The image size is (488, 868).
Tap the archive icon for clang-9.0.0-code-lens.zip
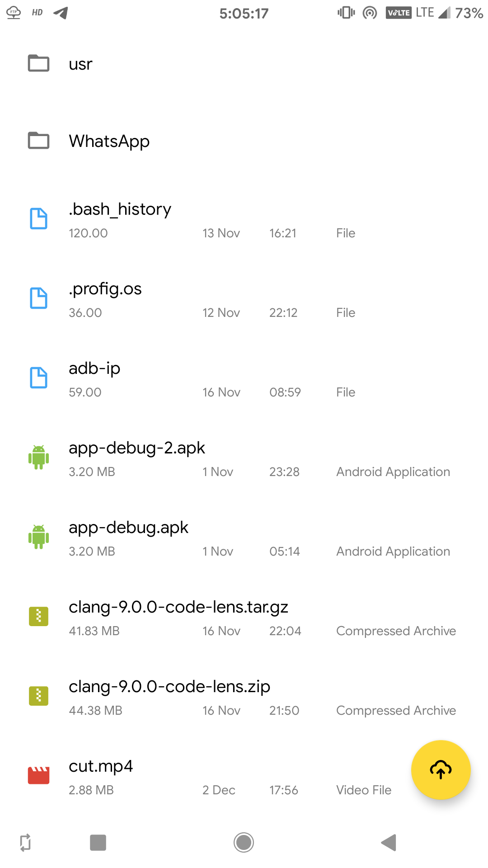pos(39,696)
